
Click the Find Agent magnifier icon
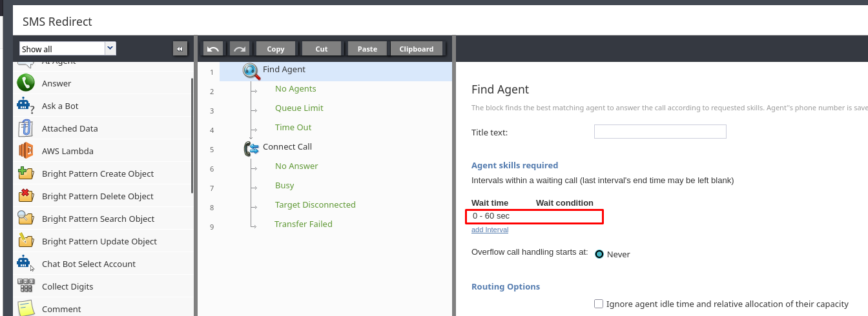pyautogui.click(x=251, y=70)
